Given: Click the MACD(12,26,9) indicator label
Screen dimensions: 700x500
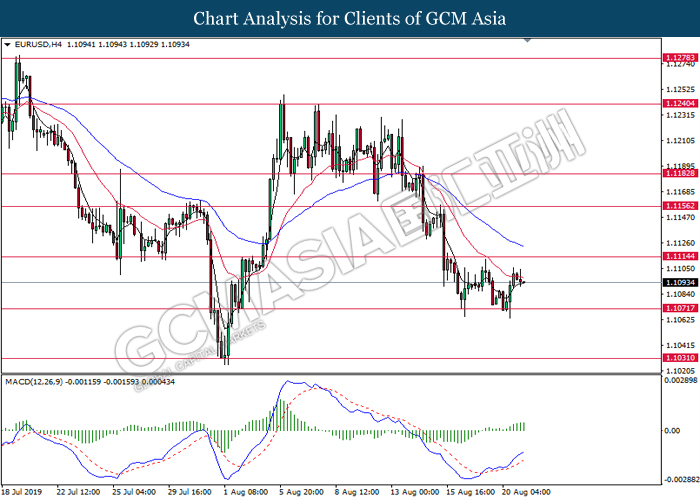Looking at the screenshot, I should [34, 382].
